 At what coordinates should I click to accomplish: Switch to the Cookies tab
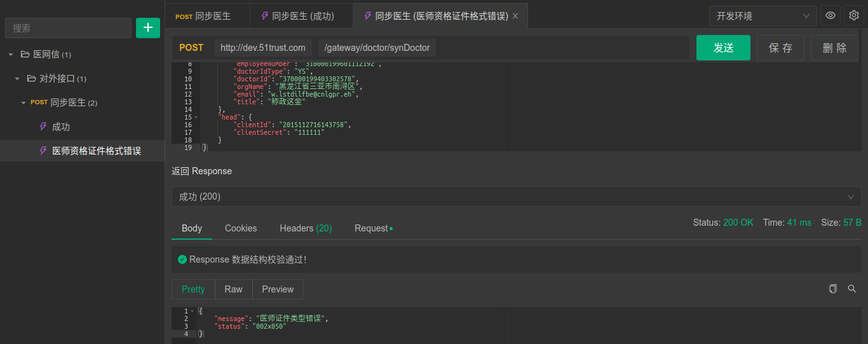[x=241, y=228]
